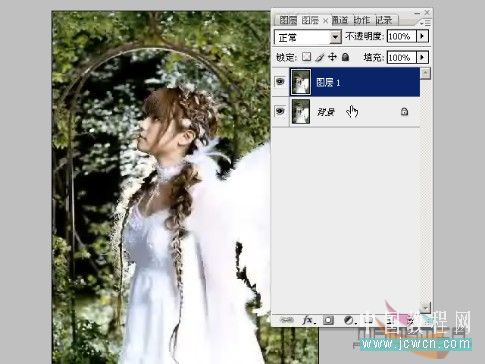Click the scroll-up arrow of the layer list
This screenshot has height=364, width=485.
pos(425,73)
